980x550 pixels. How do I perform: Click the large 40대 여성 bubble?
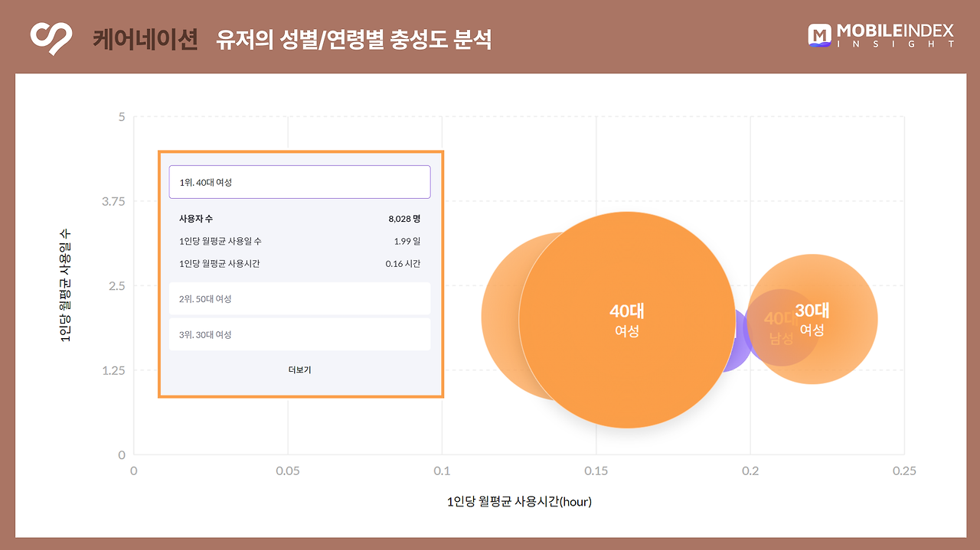tap(626, 320)
